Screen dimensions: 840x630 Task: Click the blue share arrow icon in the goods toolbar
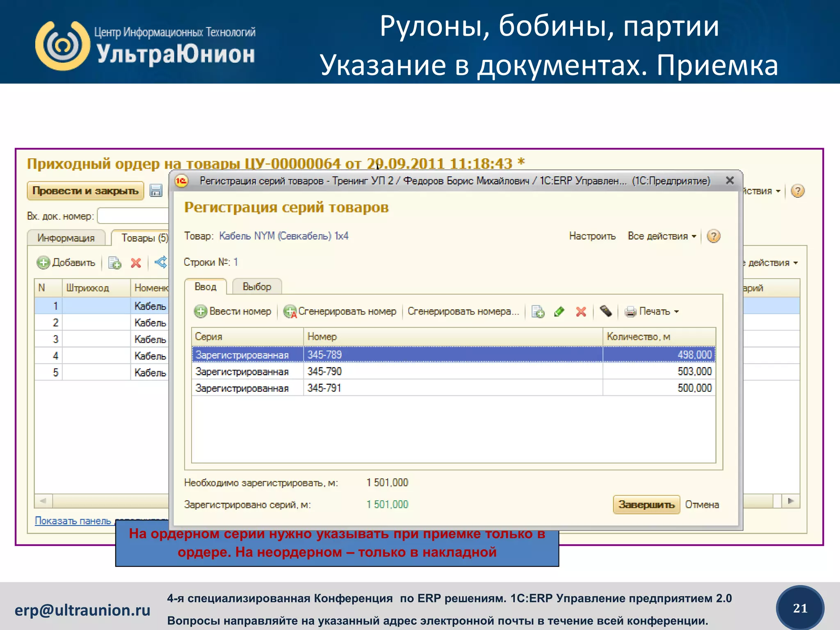(x=161, y=262)
